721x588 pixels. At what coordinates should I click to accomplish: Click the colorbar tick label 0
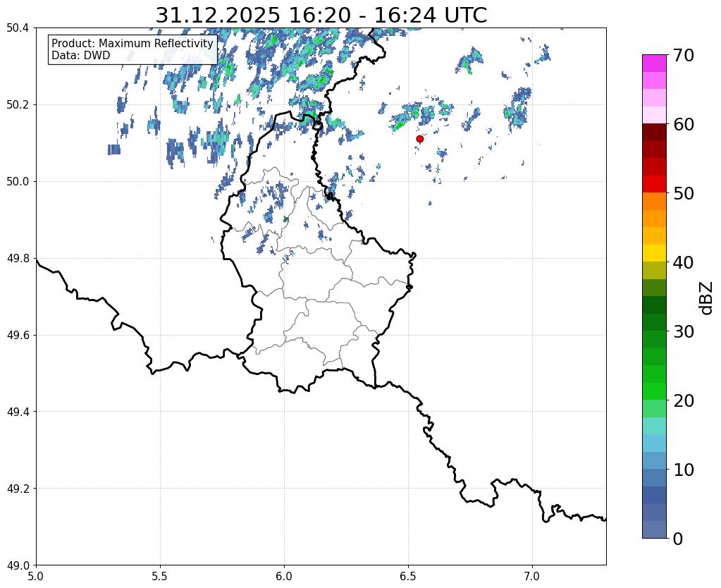(678, 539)
